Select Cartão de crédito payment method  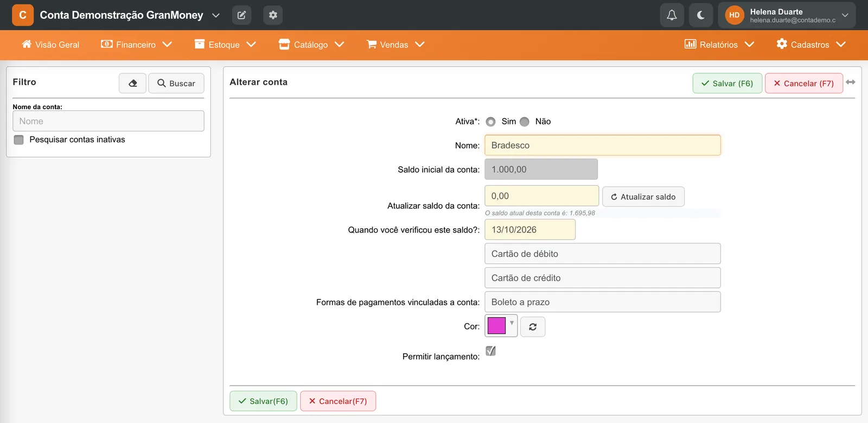tap(603, 278)
